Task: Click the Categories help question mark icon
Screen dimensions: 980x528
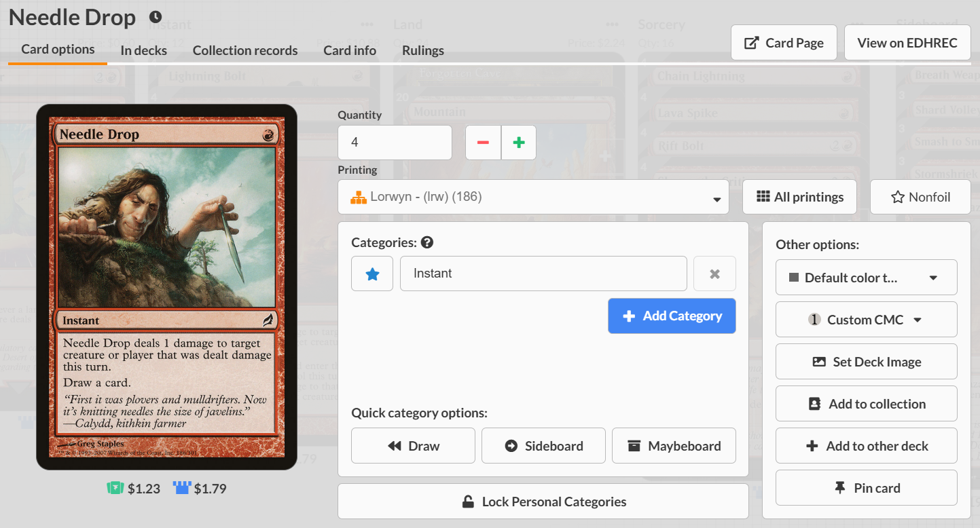Action: coord(427,242)
